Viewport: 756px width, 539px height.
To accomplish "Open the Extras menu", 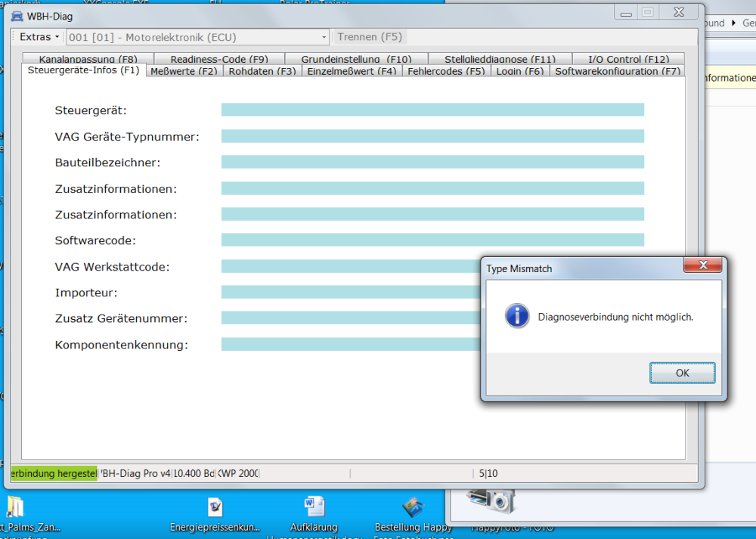I will (39, 37).
